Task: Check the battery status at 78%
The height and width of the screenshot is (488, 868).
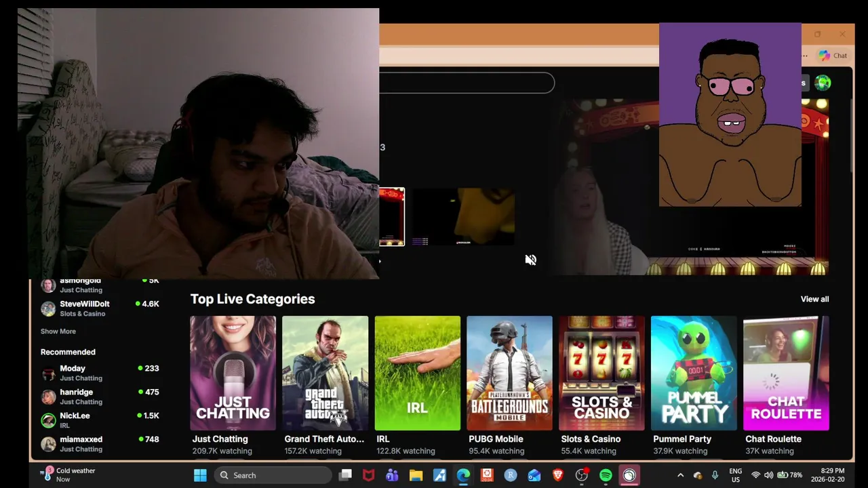Action: [790, 475]
